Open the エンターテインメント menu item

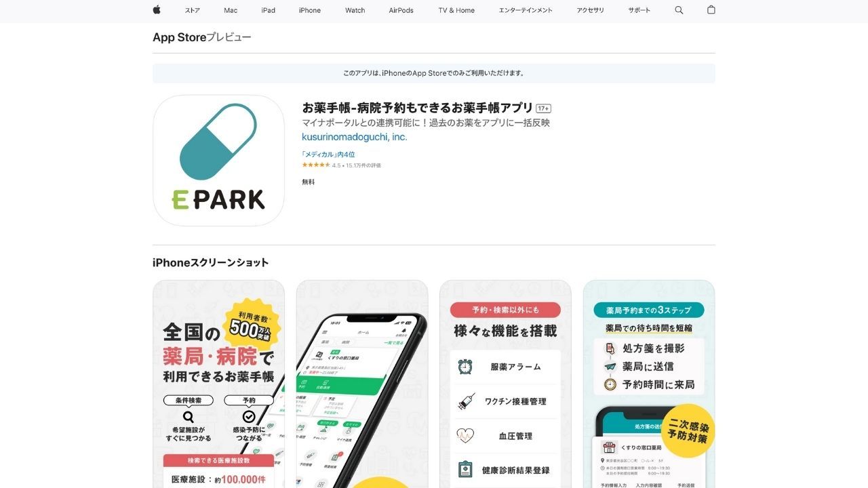[526, 10]
